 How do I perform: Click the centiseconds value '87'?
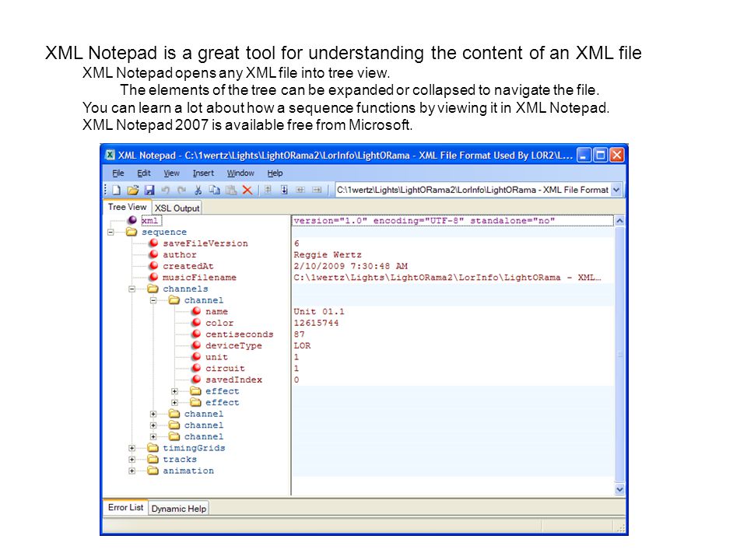[299, 334]
